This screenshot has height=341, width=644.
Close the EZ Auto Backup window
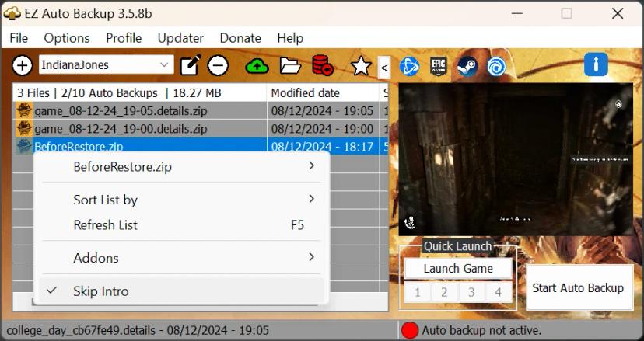tap(618, 13)
